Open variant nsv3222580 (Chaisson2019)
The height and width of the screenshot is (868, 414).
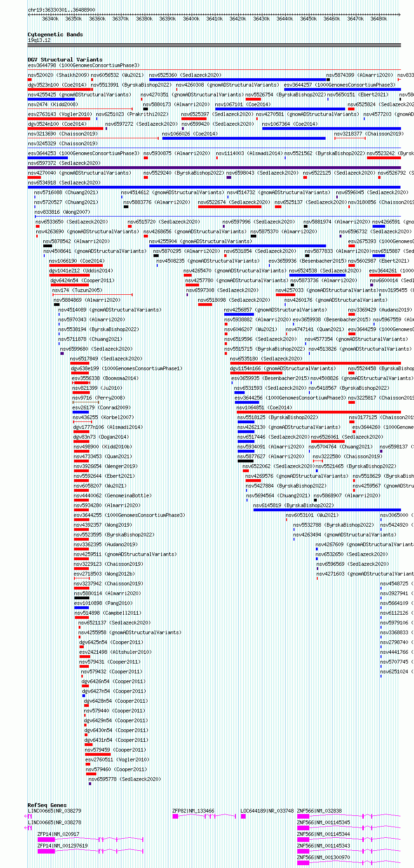(347, 456)
